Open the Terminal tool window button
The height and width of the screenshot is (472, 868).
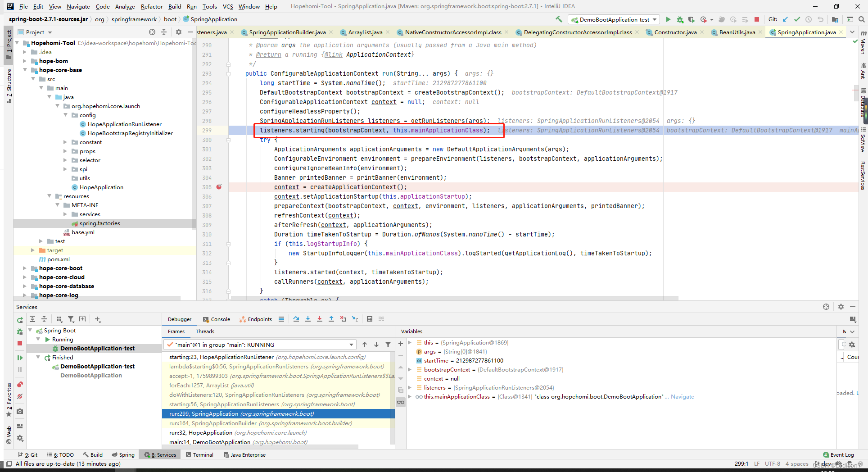(199, 455)
